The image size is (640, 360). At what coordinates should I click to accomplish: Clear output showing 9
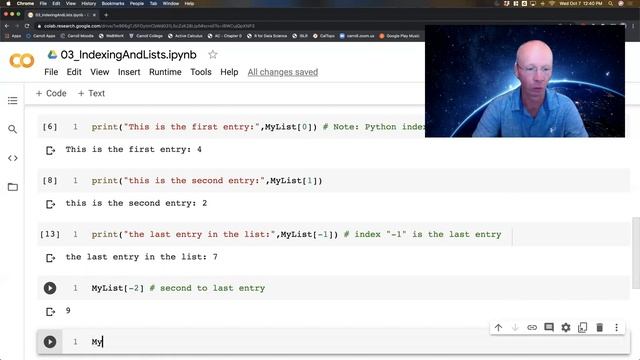click(50, 312)
